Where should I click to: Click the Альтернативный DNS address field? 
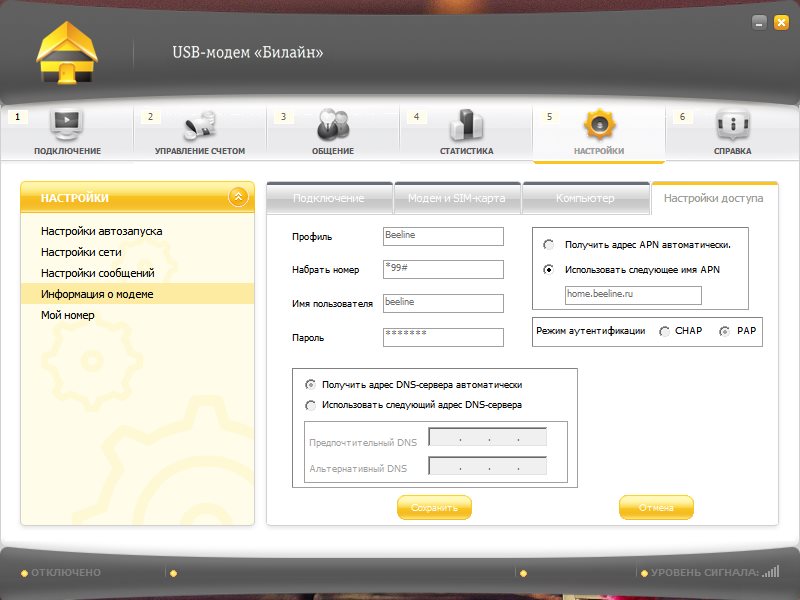coord(488,467)
